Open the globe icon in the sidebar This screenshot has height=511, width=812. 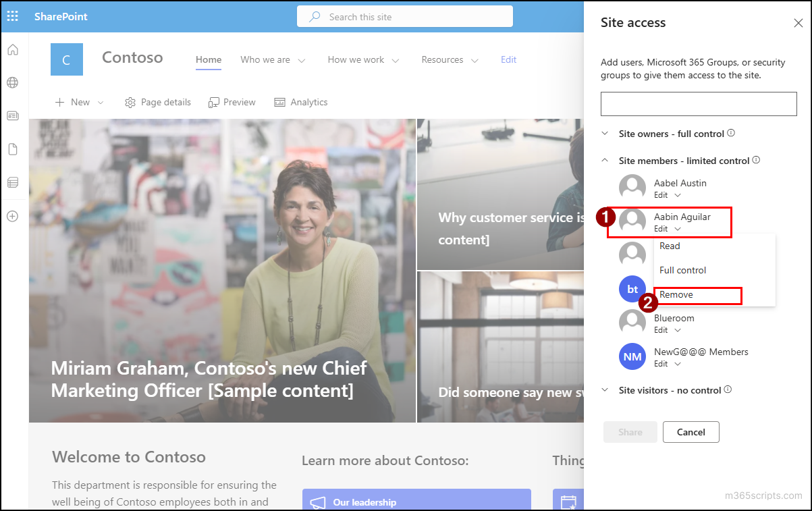(x=12, y=82)
